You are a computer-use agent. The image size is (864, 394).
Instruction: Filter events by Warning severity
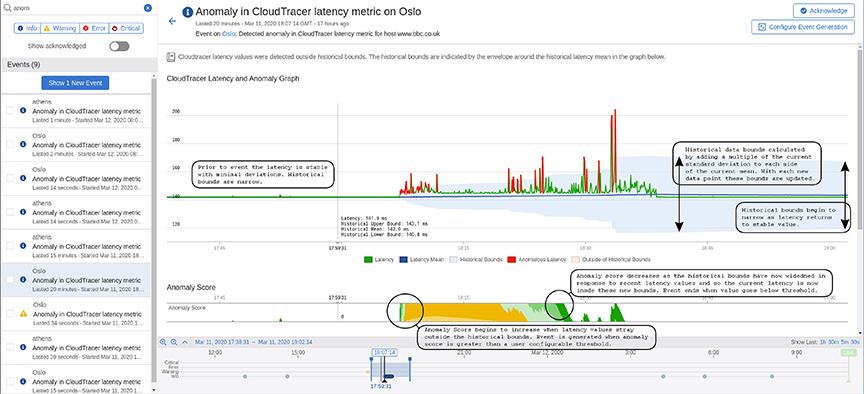coord(60,28)
